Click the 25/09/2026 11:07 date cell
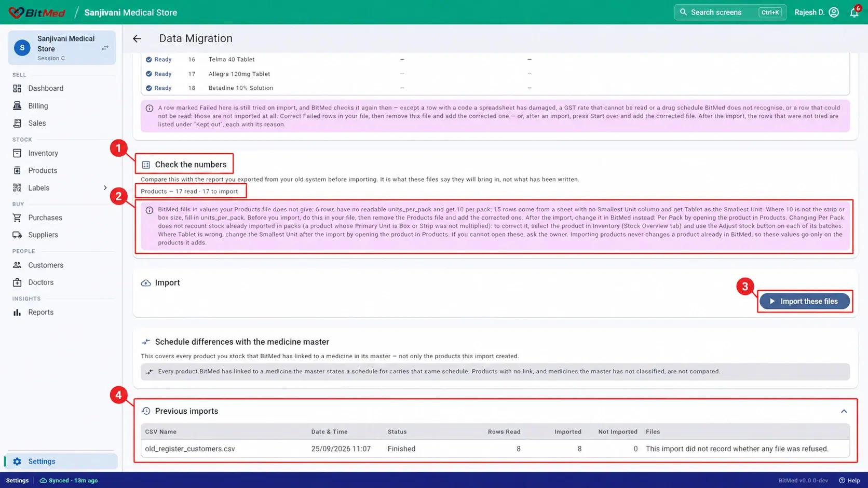This screenshot has height=488, width=868. (341, 449)
